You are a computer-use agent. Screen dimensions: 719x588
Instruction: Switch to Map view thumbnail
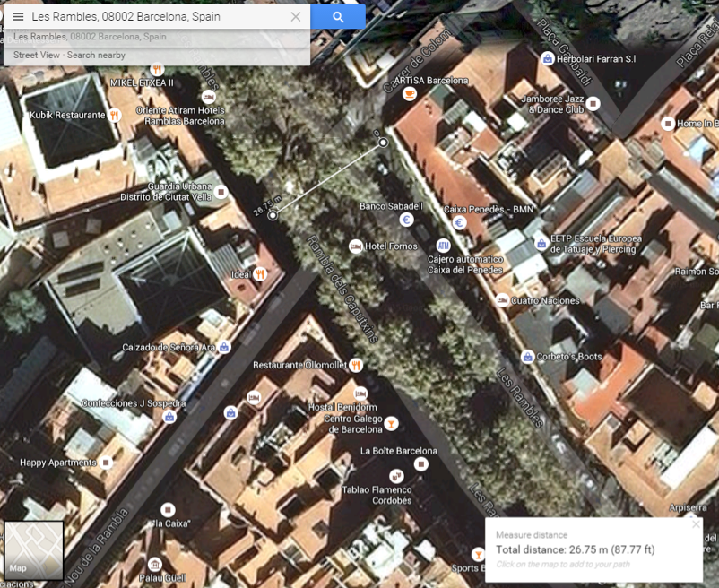pos(33,550)
